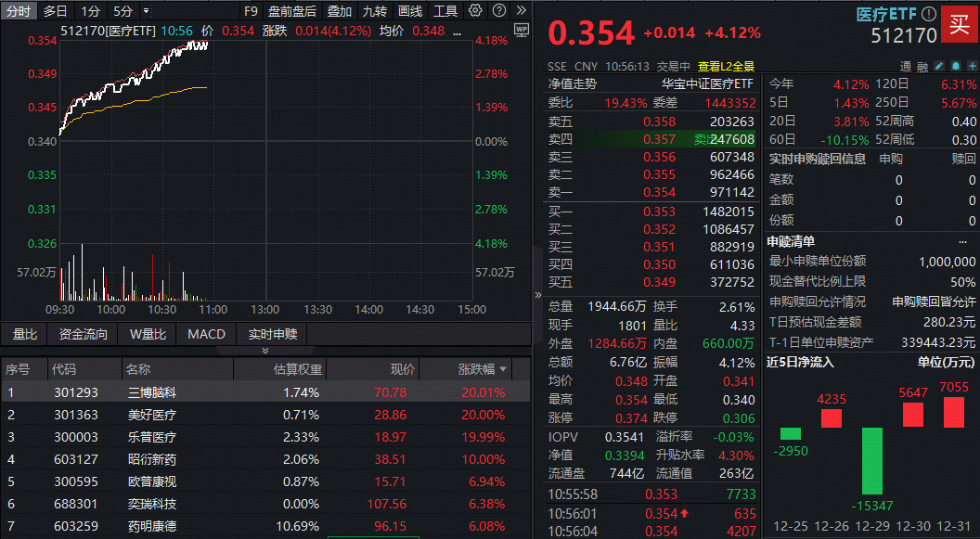This screenshot has height=539, width=980.
Task: Click the WP icon on the chart corner
Action: click(x=522, y=31)
